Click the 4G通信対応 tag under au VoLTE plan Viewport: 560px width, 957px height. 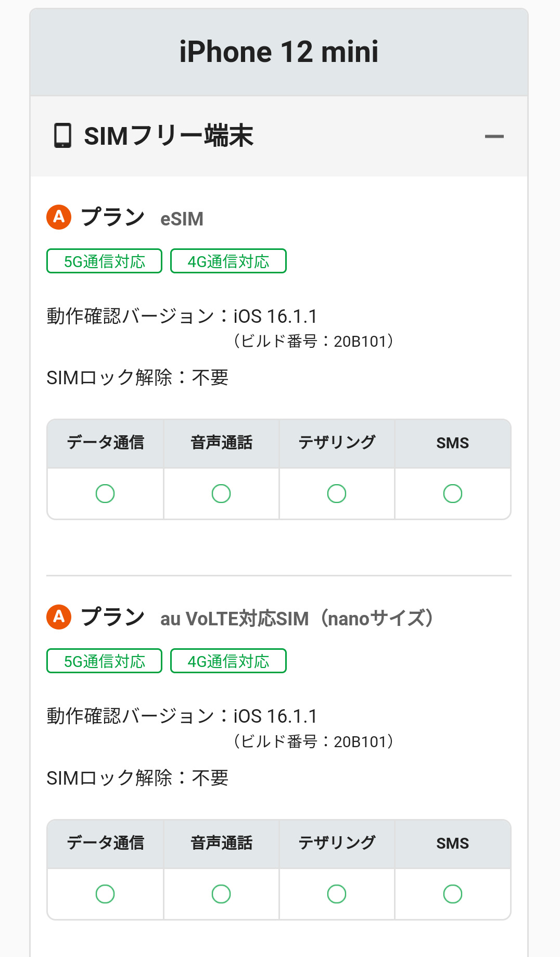[x=228, y=661]
